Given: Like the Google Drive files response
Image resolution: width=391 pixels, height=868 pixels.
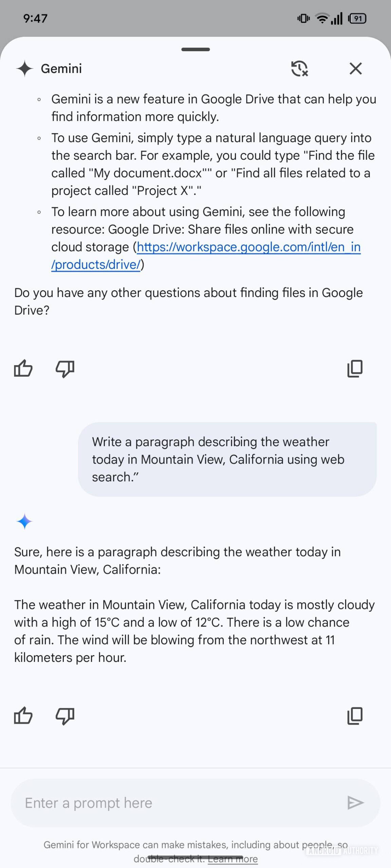Looking at the screenshot, I should point(23,369).
